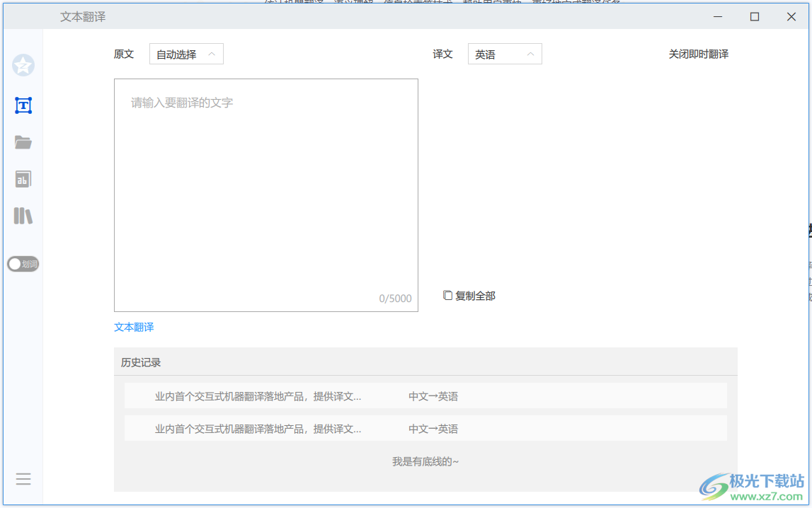Minimize the 文本翻译 window
Screen dimensions: 812x508
(x=718, y=16)
